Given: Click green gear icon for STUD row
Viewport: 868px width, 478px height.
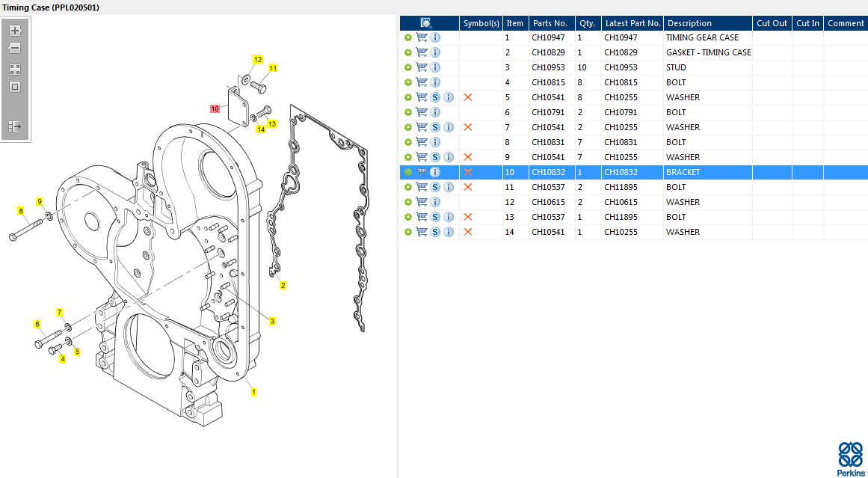Looking at the screenshot, I should pyautogui.click(x=408, y=67).
